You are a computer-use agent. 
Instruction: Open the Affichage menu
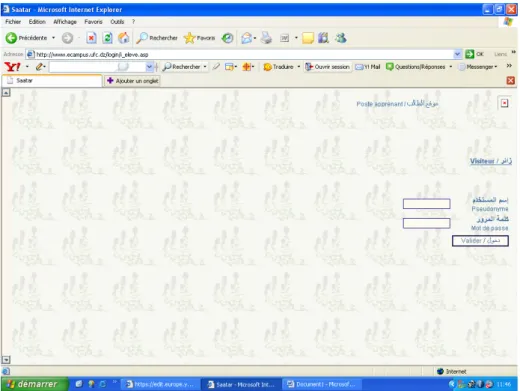point(65,22)
